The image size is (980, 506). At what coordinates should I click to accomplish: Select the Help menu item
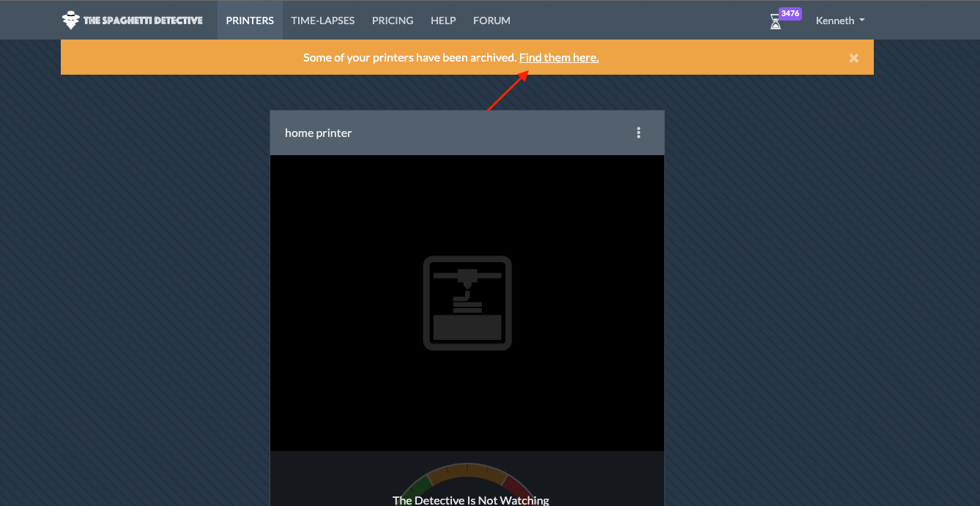(443, 21)
